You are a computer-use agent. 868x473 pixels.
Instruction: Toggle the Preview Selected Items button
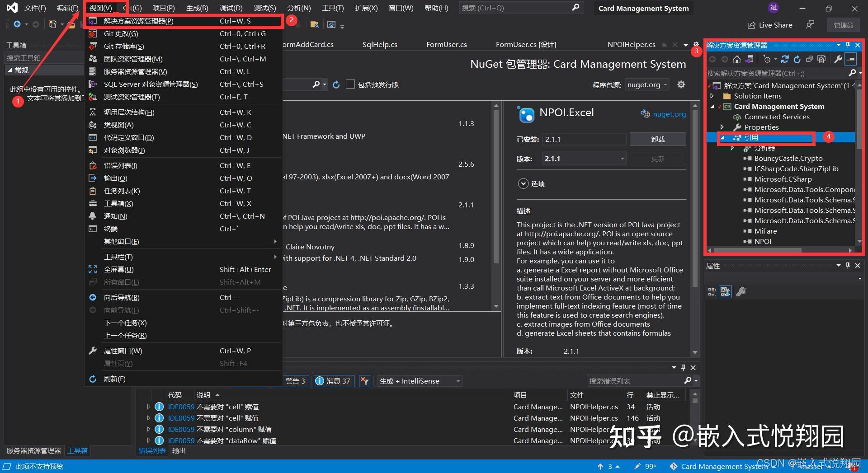[850, 59]
